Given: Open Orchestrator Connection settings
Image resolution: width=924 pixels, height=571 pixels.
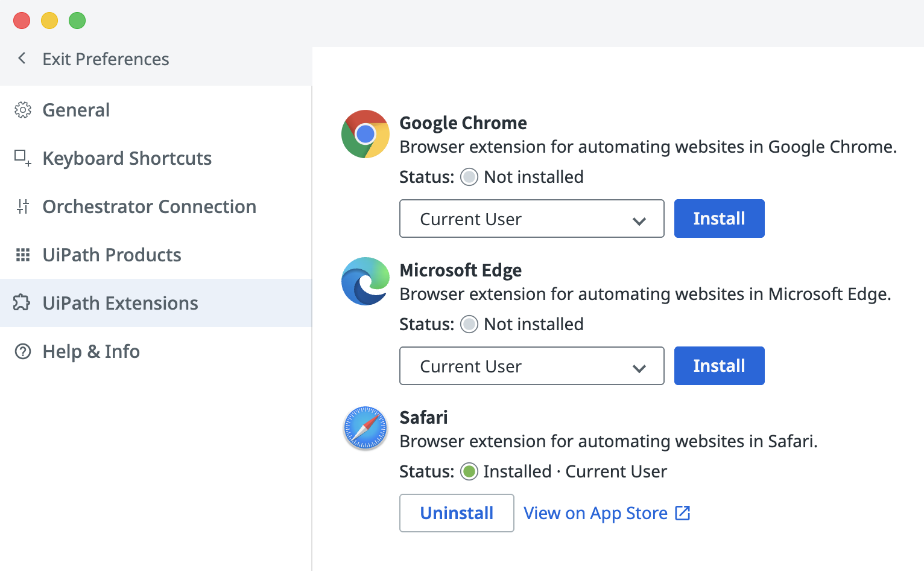Looking at the screenshot, I should [x=156, y=206].
